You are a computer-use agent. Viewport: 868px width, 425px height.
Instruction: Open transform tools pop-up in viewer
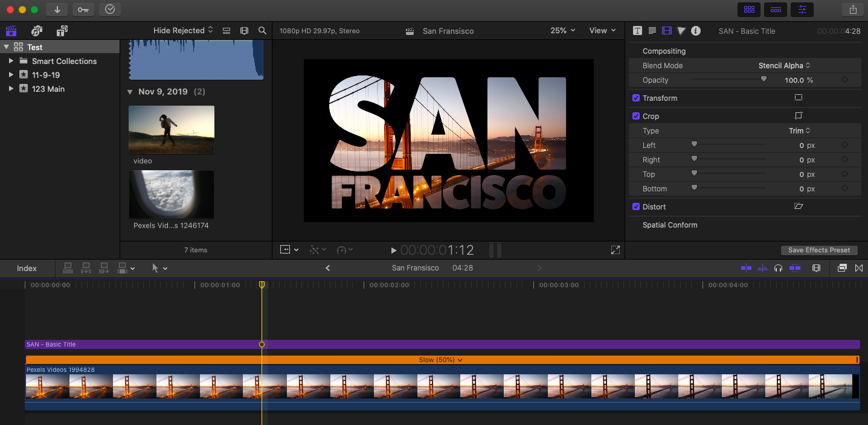pos(289,249)
